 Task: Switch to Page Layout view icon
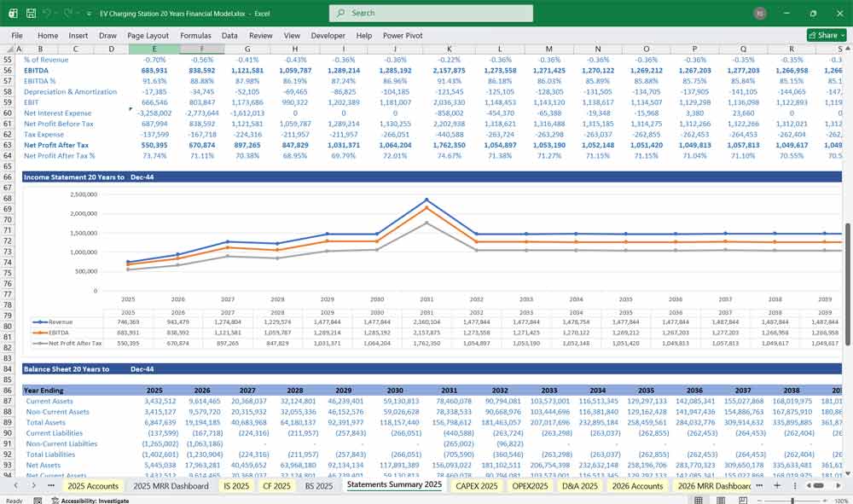[722, 499]
